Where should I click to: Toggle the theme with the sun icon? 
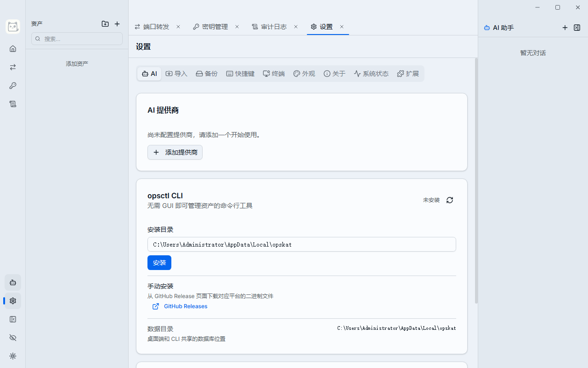tap(12, 356)
